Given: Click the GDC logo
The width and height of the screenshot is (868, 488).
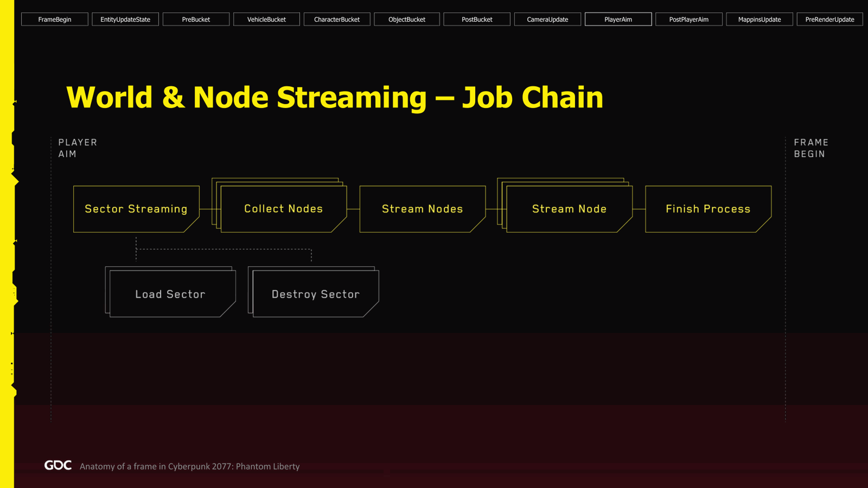Looking at the screenshot, I should click(58, 465).
